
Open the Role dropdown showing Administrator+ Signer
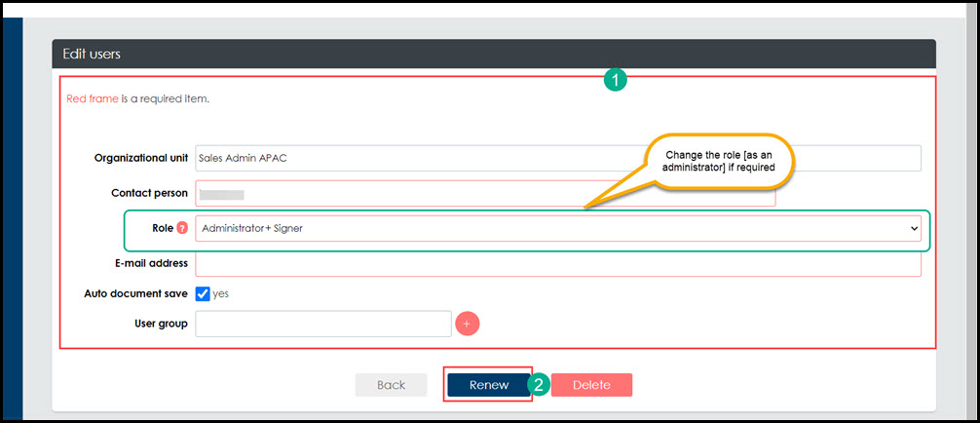pos(558,229)
